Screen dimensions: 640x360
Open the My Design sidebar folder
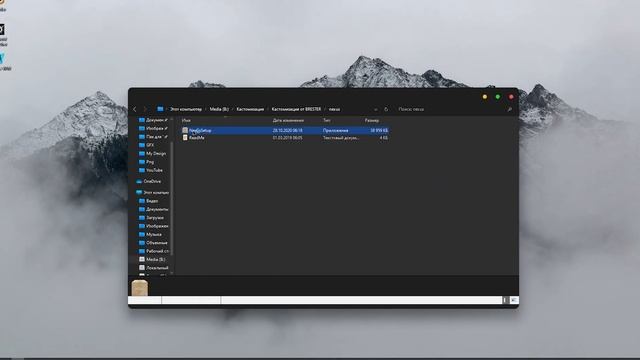click(x=153, y=153)
